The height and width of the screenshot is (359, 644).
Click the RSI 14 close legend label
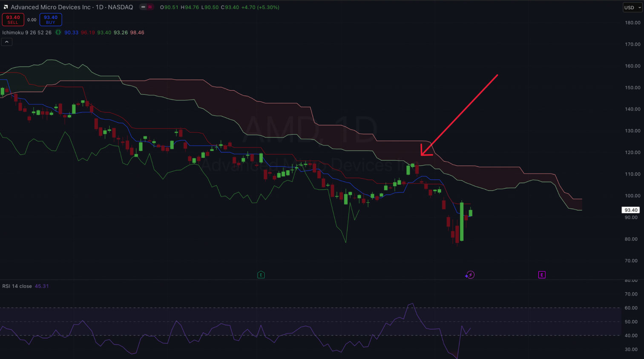(x=17, y=286)
